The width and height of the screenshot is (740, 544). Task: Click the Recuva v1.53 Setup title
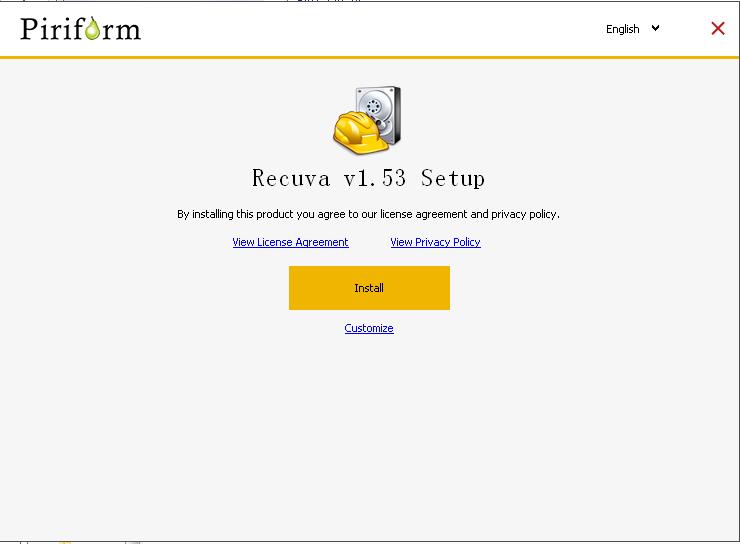pos(368,179)
